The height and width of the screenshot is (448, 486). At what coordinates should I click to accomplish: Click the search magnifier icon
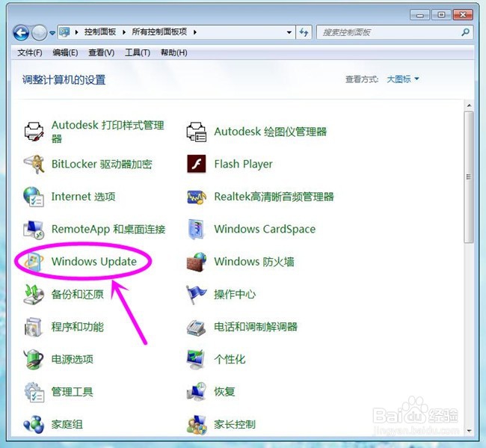[x=465, y=32]
